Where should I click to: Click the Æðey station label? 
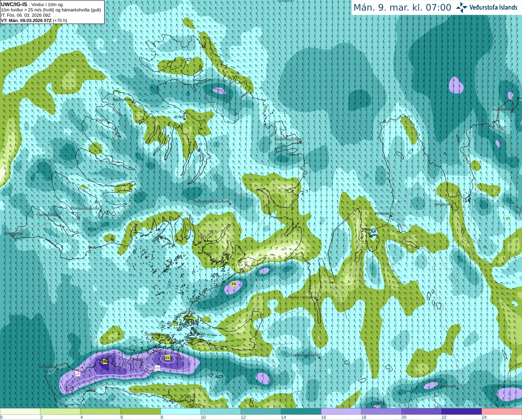click(x=179, y=117)
